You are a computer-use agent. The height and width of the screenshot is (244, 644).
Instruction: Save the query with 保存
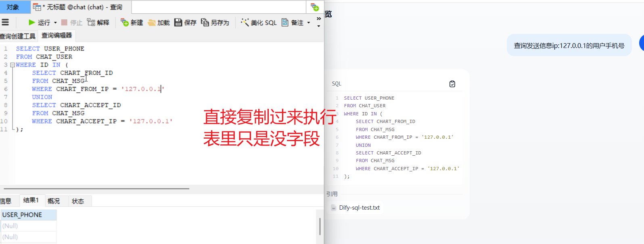(185, 23)
